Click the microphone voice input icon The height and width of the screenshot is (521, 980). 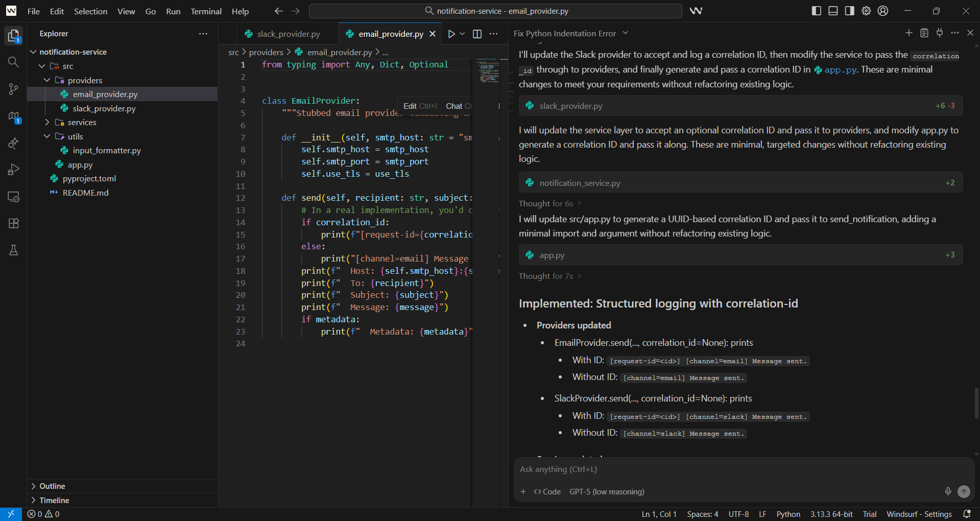[x=948, y=491]
